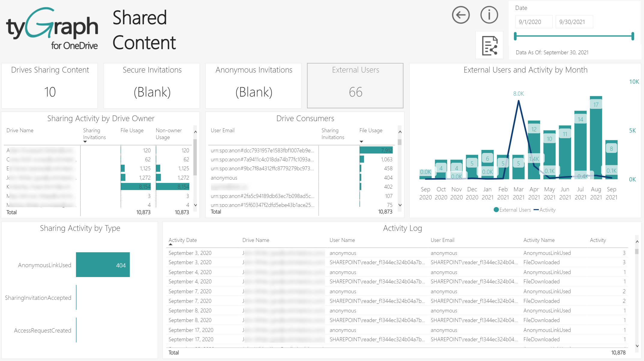This screenshot has height=361, width=644.
Task: Click the right handle of date slider
Action: [633, 36]
